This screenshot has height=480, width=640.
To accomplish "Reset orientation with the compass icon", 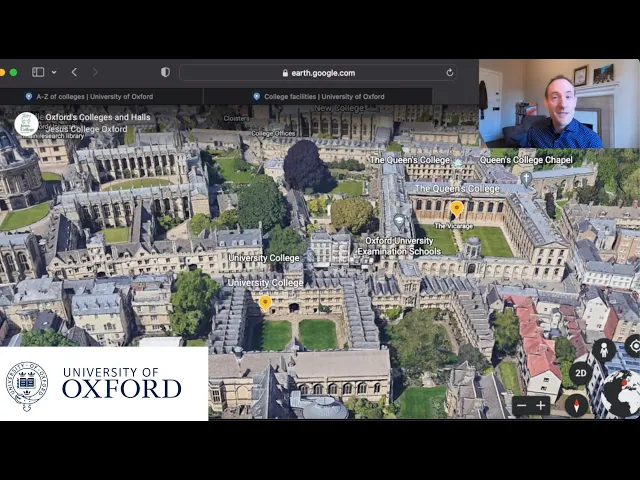I will [576, 406].
